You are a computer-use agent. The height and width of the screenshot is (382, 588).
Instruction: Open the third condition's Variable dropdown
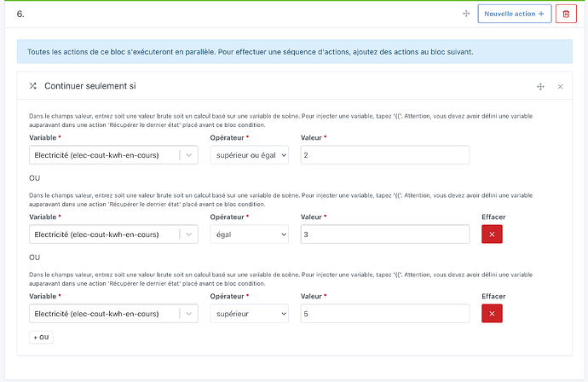[x=104, y=314]
